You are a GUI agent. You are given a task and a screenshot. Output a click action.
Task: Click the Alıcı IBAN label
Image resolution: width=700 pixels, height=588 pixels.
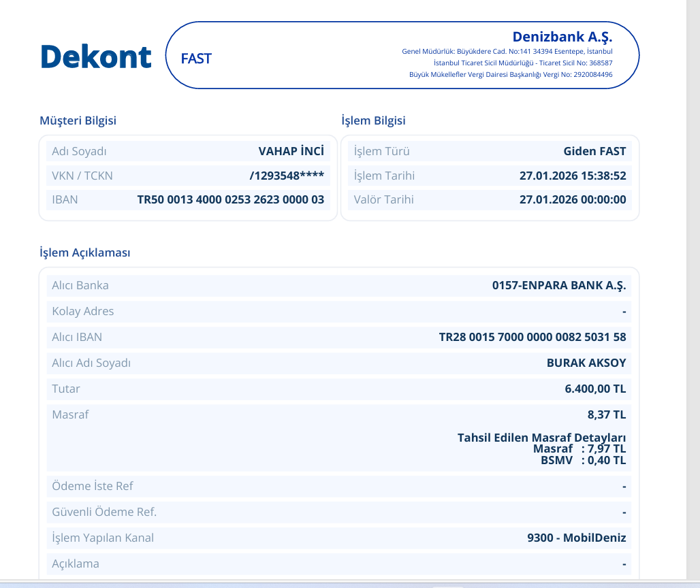[x=77, y=337]
